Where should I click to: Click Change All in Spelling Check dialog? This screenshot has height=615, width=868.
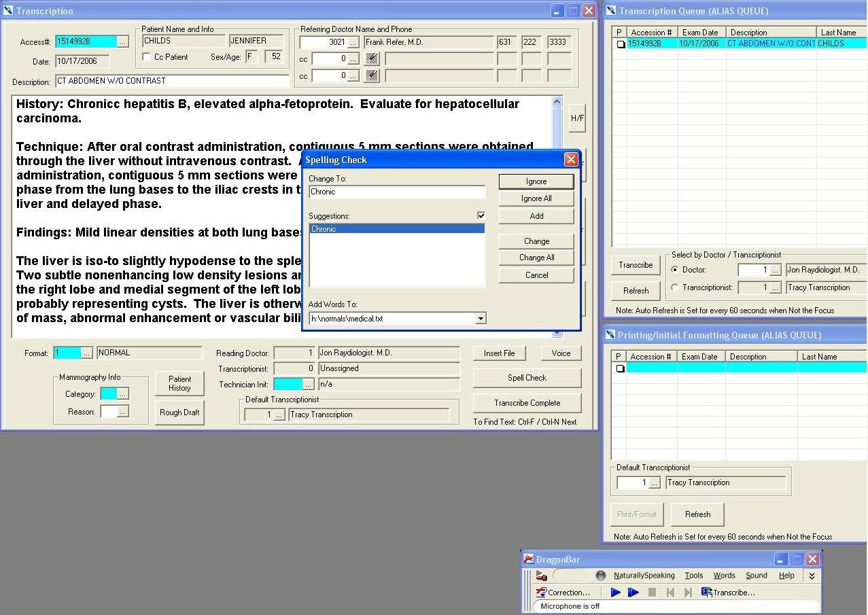tap(536, 258)
